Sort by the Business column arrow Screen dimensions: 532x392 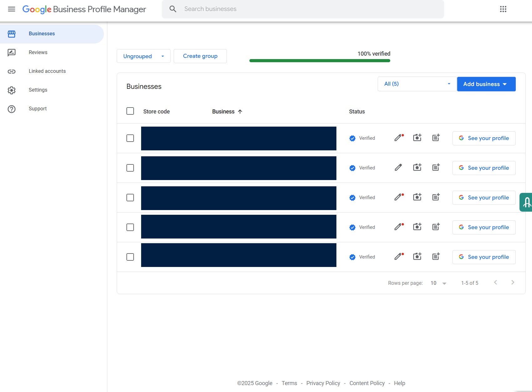point(240,112)
